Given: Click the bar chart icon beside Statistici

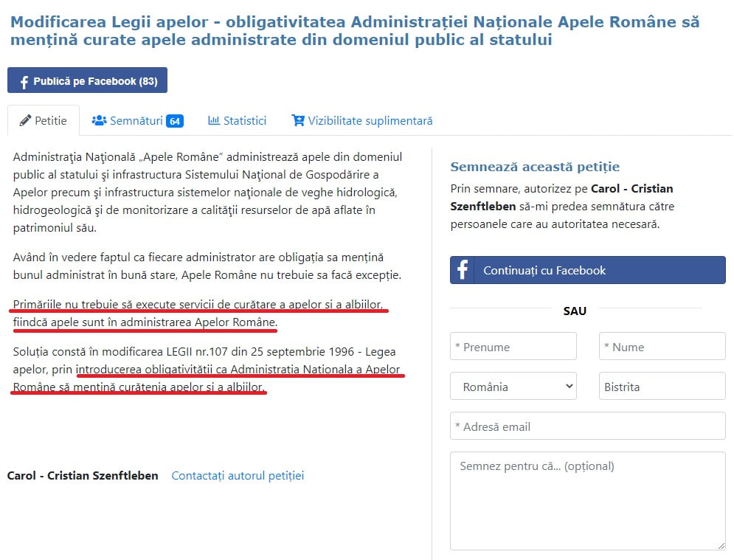Looking at the screenshot, I should coord(214,120).
